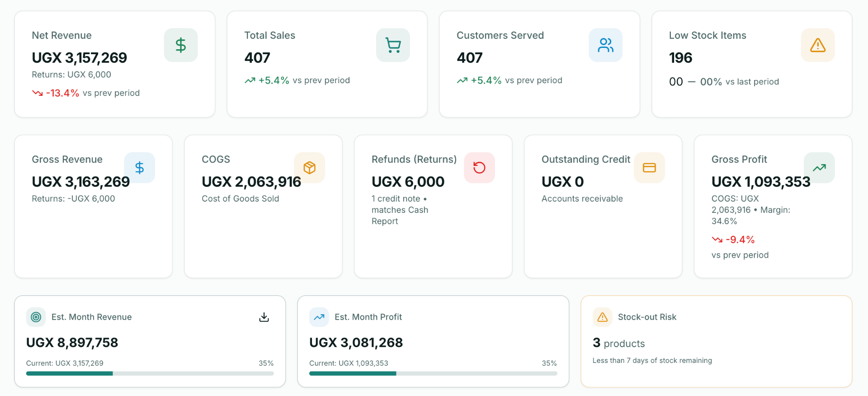
Task: Click the Gross Profit -9.4% change indicator
Action: 733,240
